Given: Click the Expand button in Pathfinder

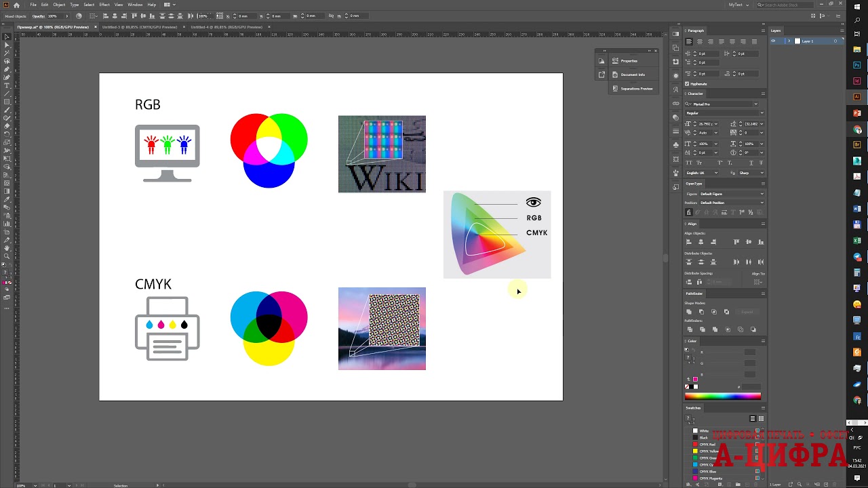Looking at the screenshot, I should [747, 312].
